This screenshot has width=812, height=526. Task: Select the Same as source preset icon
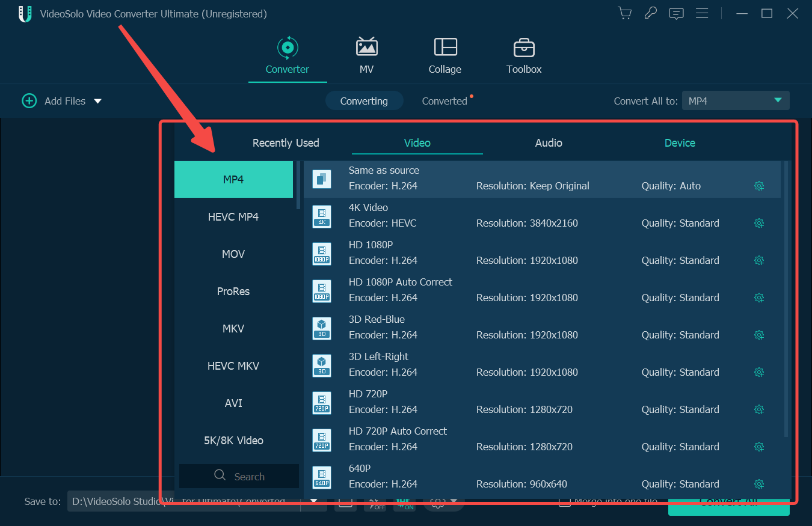pos(322,179)
